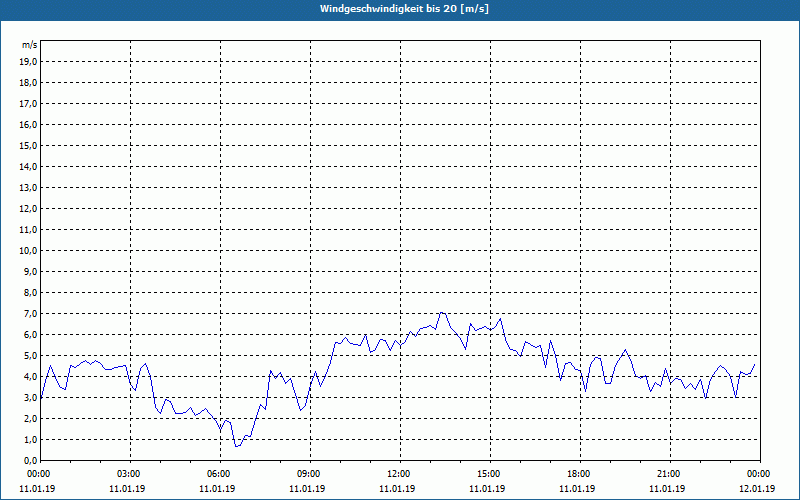Select the 9,0 y-axis label
The width and height of the screenshot is (800, 500).
tap(30, 271)
